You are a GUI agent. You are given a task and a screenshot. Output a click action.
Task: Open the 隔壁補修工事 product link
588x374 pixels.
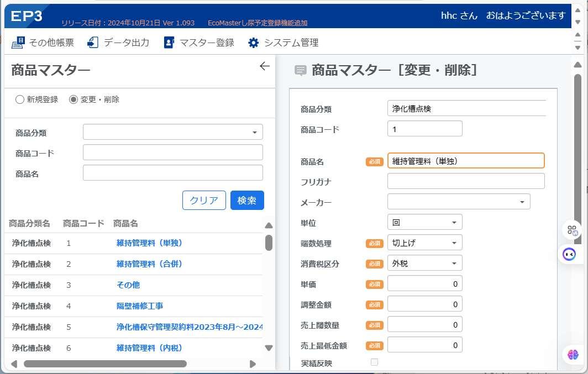point(140,306)
